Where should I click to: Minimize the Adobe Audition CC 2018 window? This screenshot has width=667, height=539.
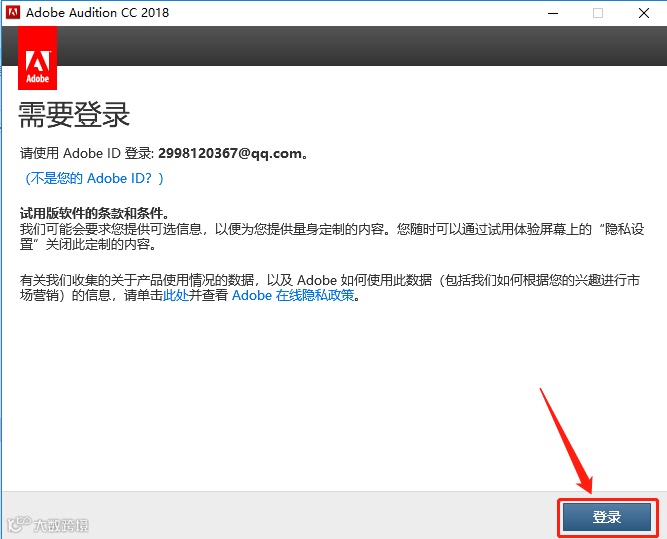[553, 13]
